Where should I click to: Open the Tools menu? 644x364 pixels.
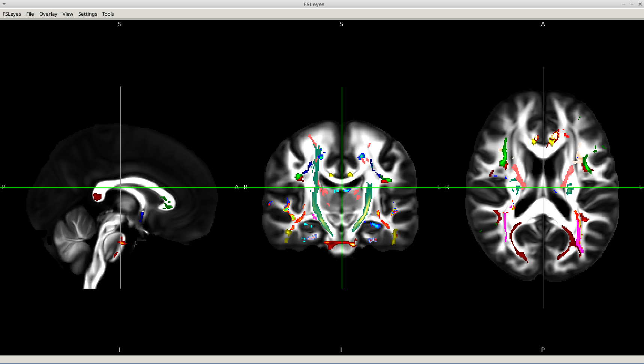(108, 14)
